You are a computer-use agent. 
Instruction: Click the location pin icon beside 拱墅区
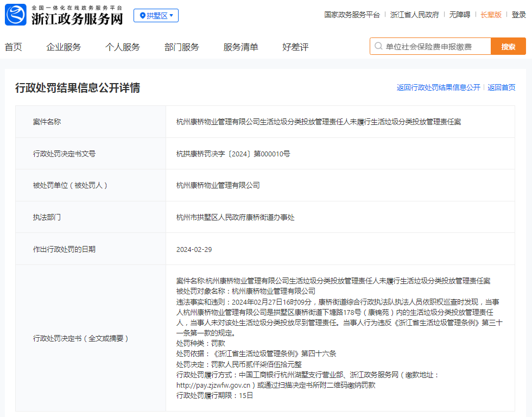(142, 16)
